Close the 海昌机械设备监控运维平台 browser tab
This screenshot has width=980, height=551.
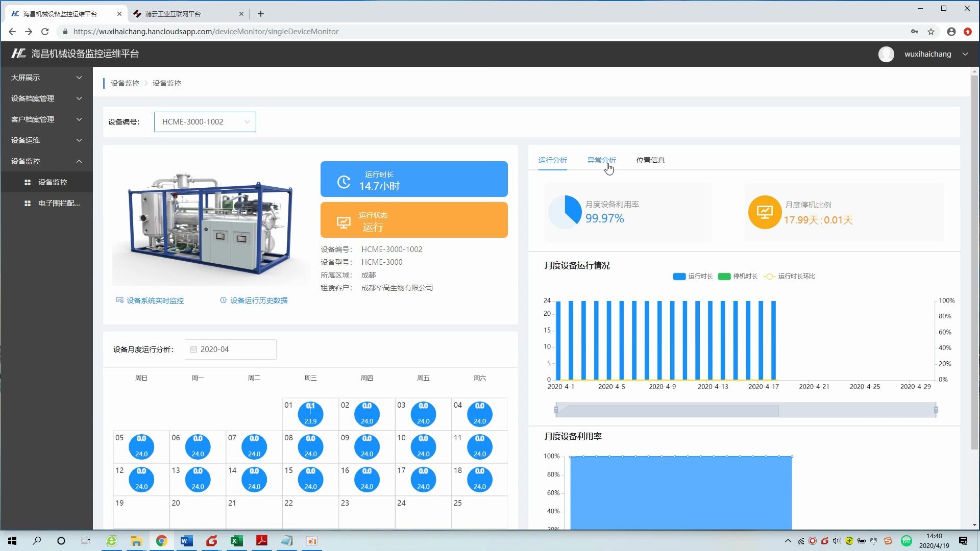119,14
